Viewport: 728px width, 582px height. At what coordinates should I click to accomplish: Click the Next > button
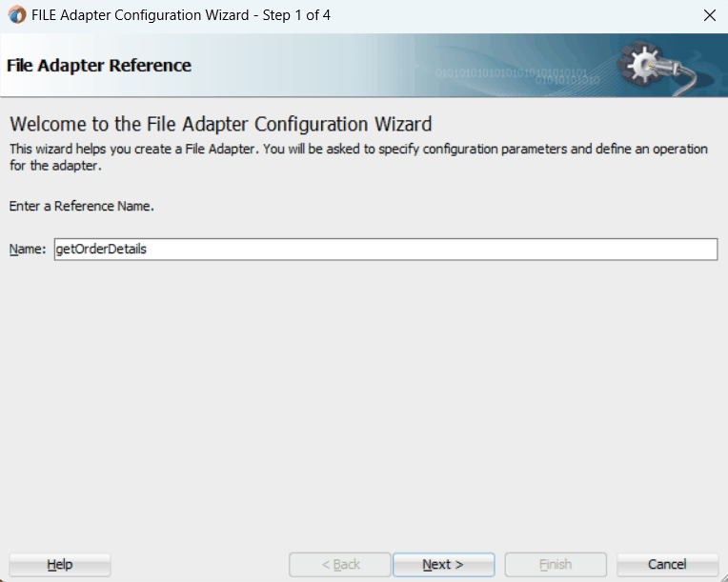pyautogui.click(x=443, y=564)
